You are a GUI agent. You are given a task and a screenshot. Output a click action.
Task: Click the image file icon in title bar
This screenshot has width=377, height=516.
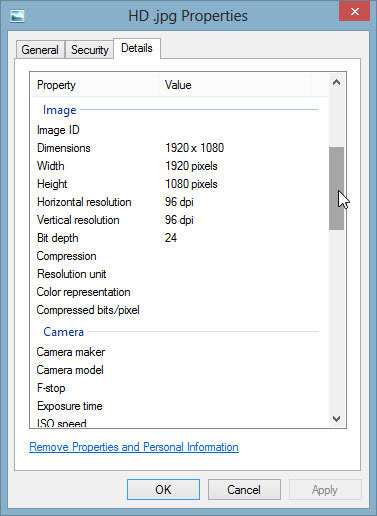tap(17, 16)
